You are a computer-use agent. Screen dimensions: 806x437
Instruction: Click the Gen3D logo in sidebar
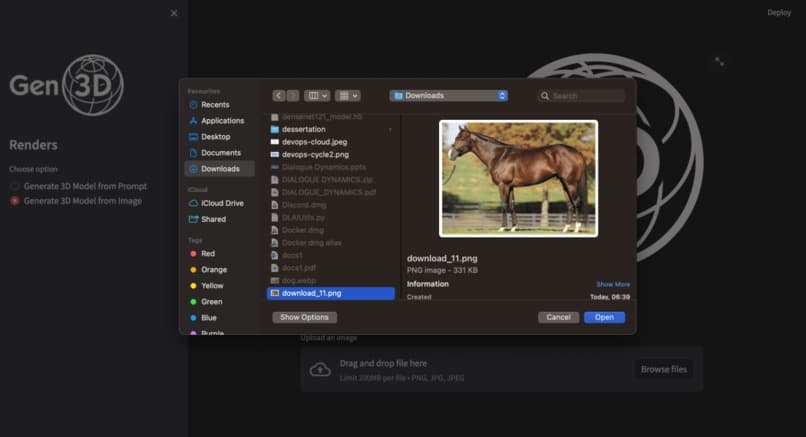click(66, 85)
